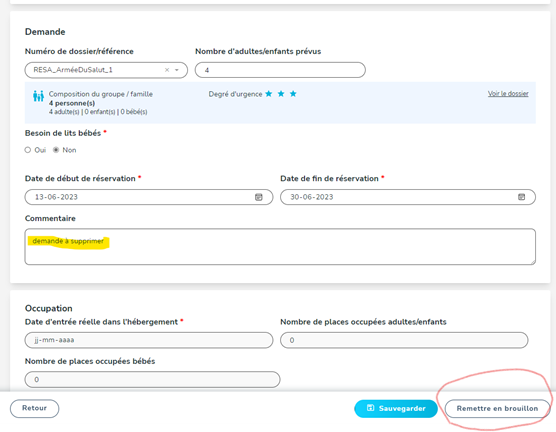Click the first urgency star
Screen dimensions: 556x432
pyautogui.click(x=269, y=94)
